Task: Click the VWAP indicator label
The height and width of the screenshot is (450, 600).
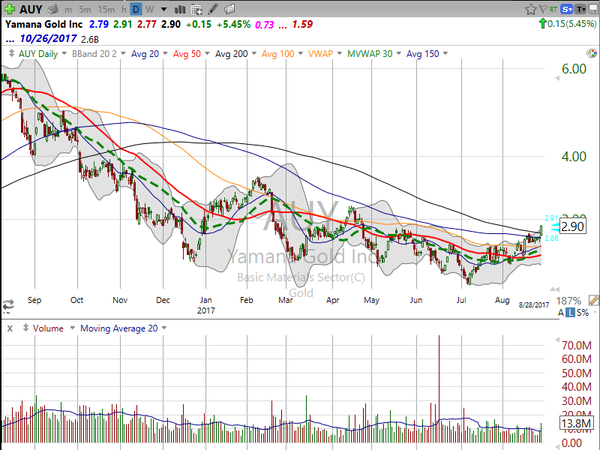Action: tap(320, 54)
